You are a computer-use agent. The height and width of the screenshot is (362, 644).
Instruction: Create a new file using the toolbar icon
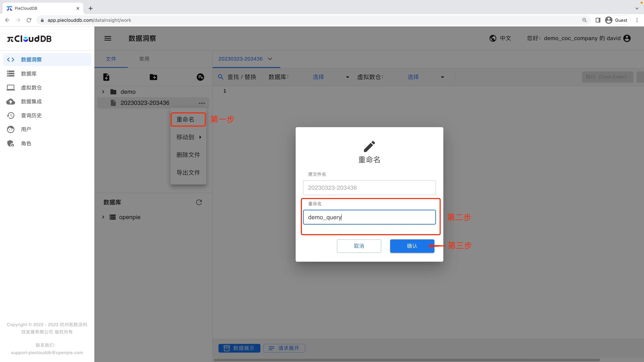click(x=106, y=77)
